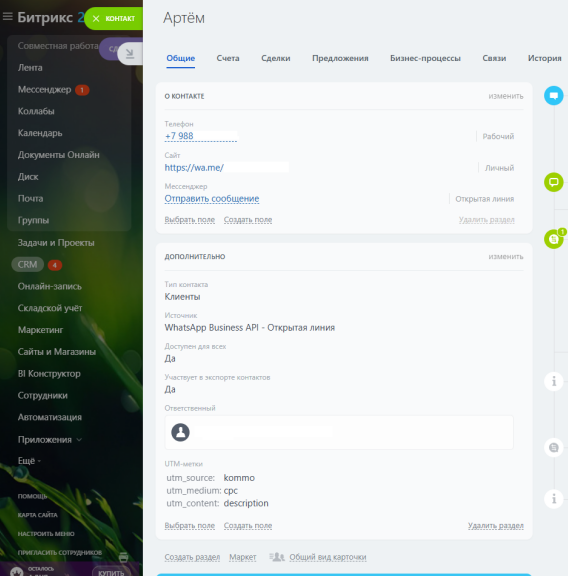Click Удалить раздел in the Дополнительно section
This screenshot has height=577, width=568.
496,525
